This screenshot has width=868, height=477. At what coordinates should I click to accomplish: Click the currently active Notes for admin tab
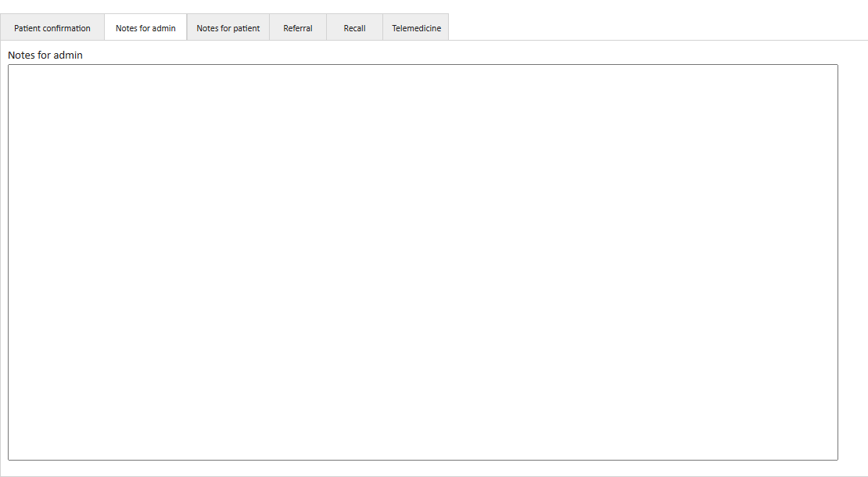coord(145,28)
